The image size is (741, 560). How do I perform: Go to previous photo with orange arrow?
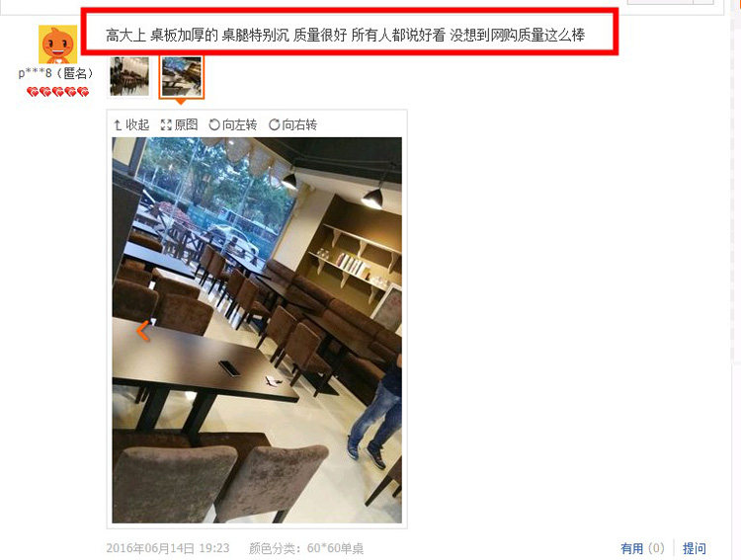(x=143, y=331)
